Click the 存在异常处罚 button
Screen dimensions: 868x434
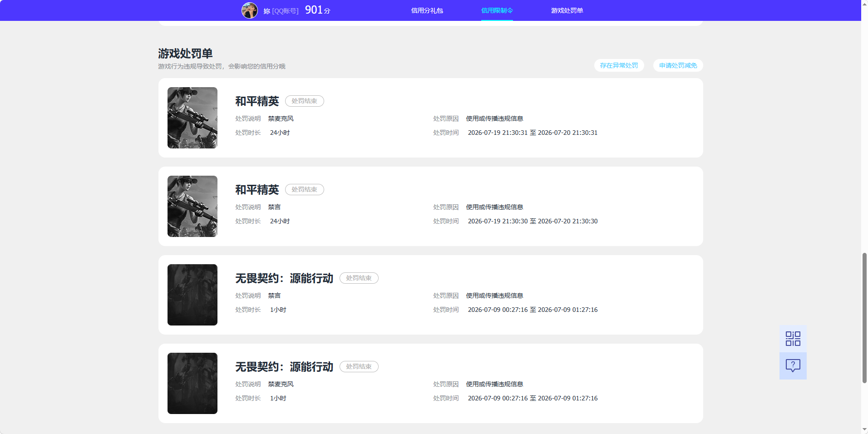tap(619, 65)
